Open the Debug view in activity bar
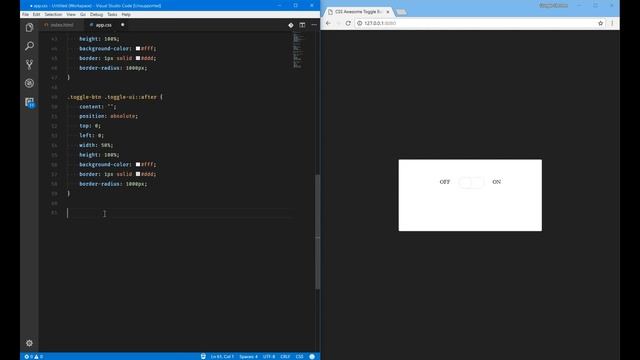The image size is (640, 360). coord(29,83)
